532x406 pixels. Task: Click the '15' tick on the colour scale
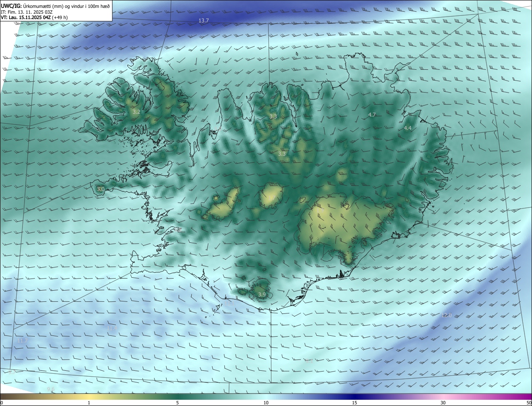coord(355,403)
